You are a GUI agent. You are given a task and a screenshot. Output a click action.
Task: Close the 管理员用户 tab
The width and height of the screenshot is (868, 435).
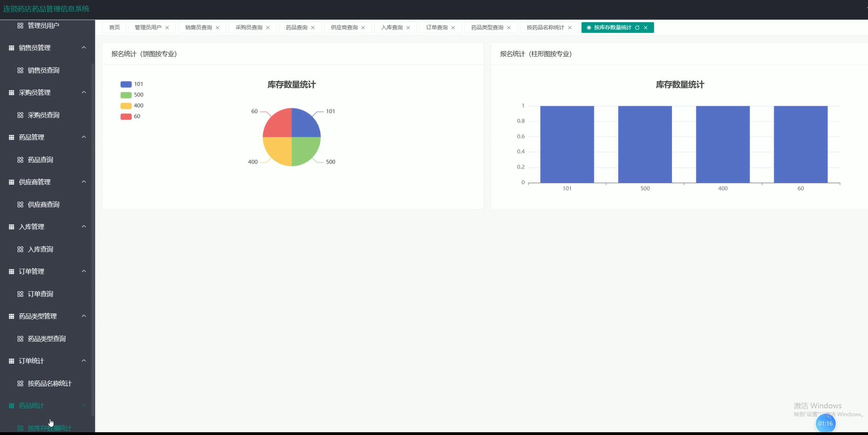coord(167,28)
